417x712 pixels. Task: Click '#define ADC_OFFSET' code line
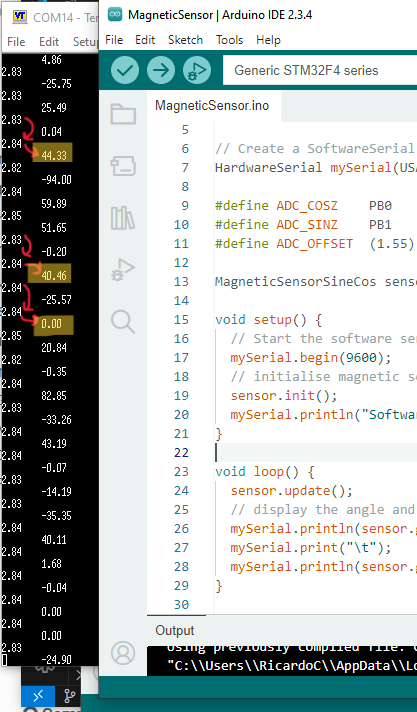[315, 243]
